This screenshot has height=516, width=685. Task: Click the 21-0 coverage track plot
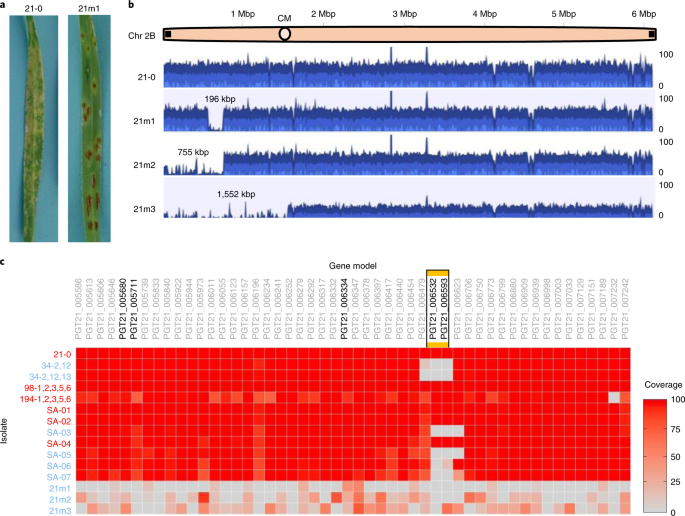[408, 67]
